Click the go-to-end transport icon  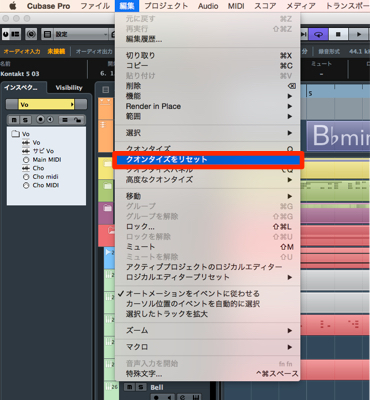coord(304,34)
